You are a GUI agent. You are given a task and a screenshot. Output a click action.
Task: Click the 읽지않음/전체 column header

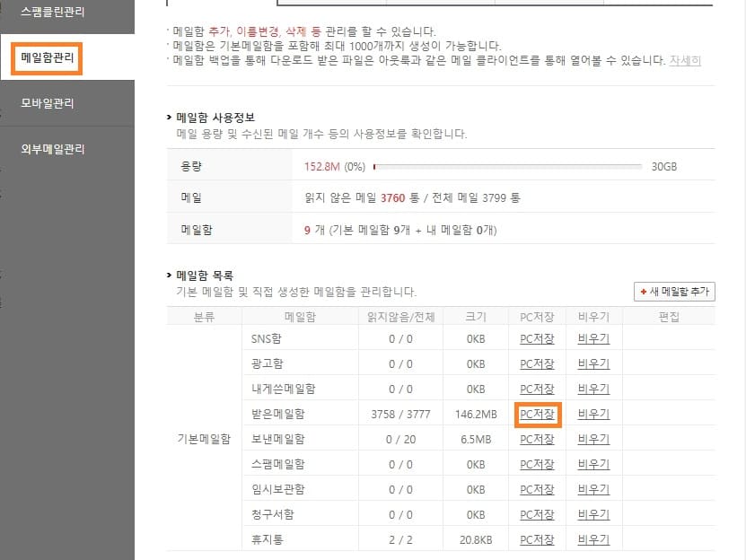(400, 317)
